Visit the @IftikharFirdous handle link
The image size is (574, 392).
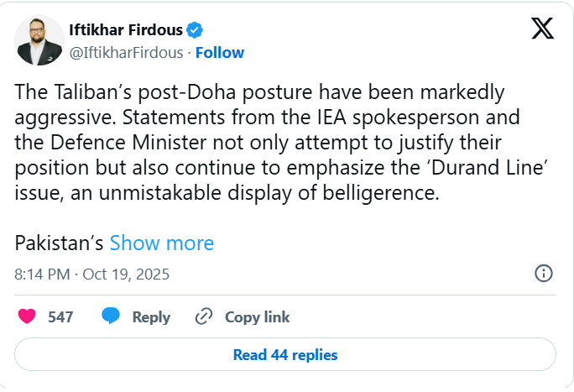pos(126,52)
